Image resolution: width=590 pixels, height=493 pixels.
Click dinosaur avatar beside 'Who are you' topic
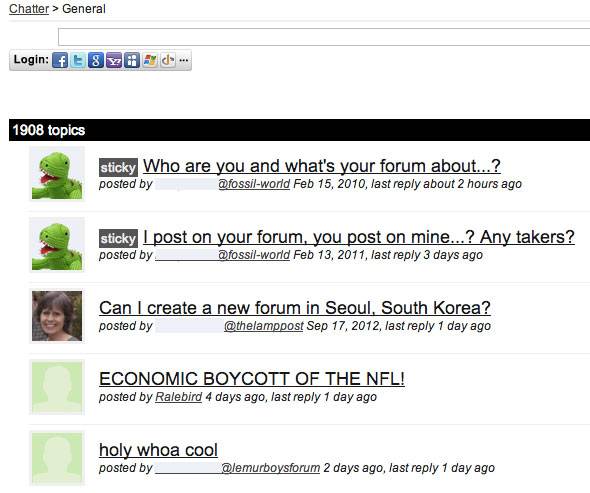pos(57,174)
